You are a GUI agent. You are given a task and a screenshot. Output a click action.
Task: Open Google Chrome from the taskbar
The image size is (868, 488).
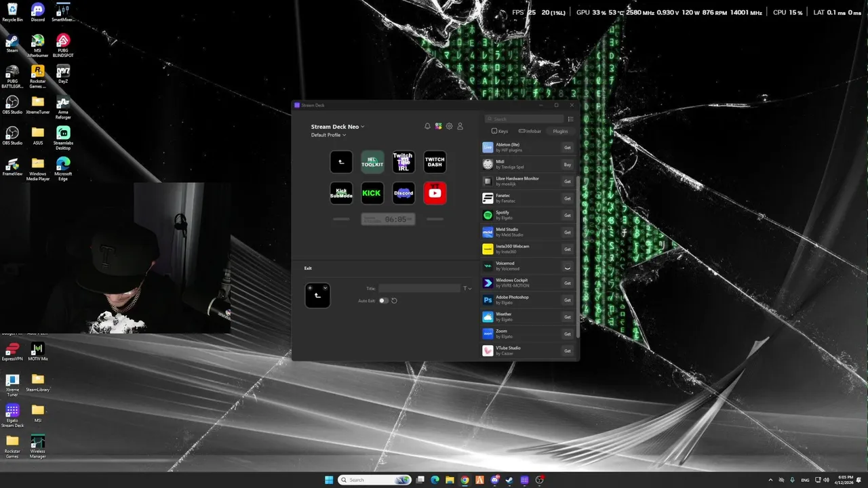click(x=465, y=480)
